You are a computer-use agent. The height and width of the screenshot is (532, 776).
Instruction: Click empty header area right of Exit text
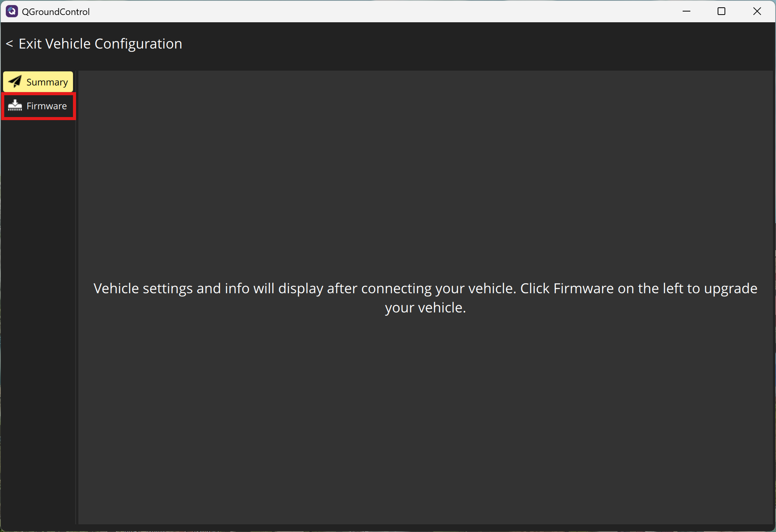(x=461, y=44)
